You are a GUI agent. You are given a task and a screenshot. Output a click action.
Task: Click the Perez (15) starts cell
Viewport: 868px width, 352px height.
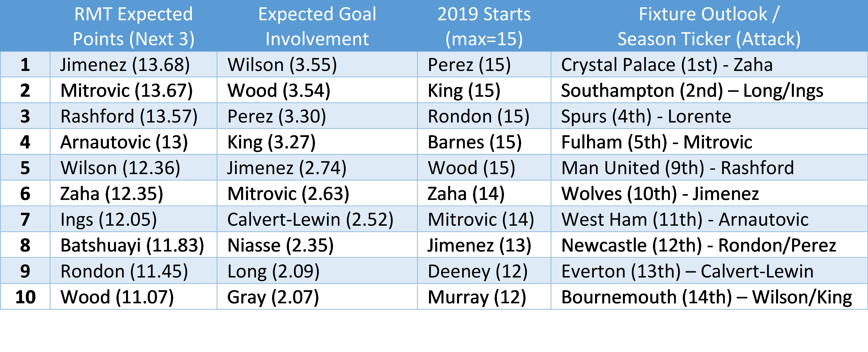point(469,65)
